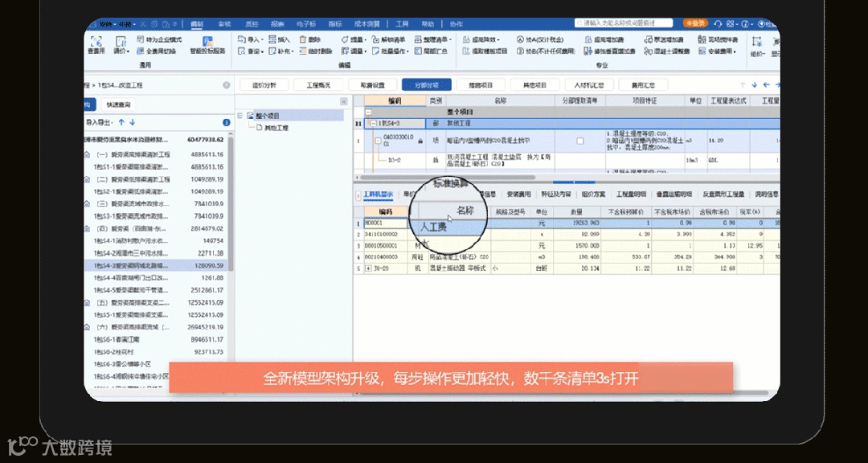Image resolution: width=868 pixels, height=463 pixels.
Task: Click the 19263.983 quantity cell
Action: (x=577, y=223)
